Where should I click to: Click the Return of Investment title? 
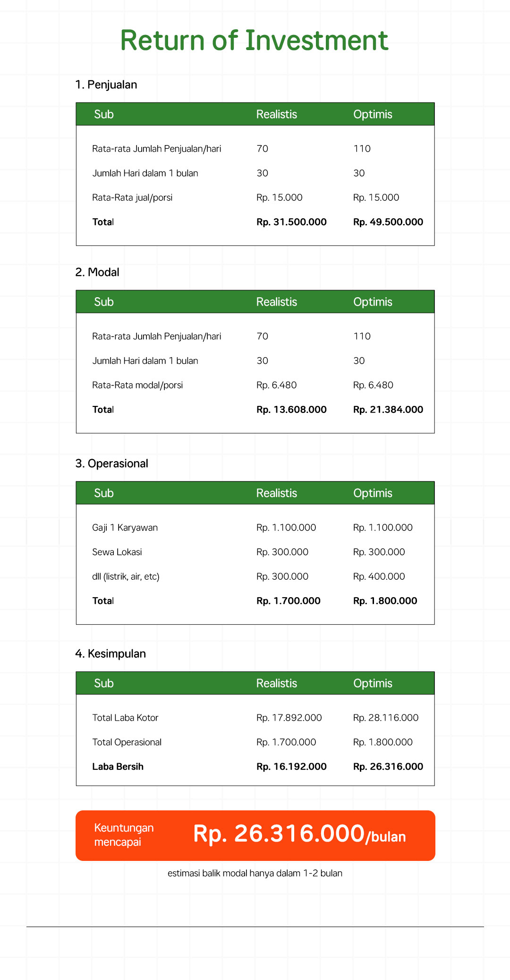click(254, 41)
